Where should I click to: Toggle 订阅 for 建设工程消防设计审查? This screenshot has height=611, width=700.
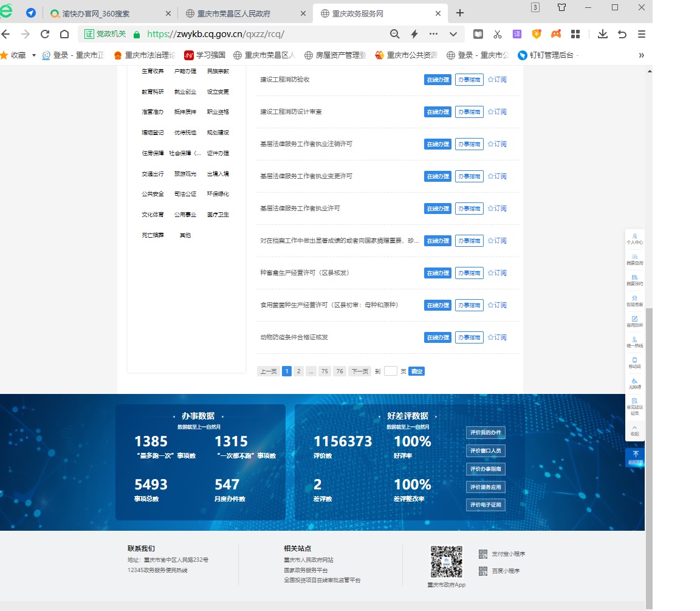pos(497,112)
